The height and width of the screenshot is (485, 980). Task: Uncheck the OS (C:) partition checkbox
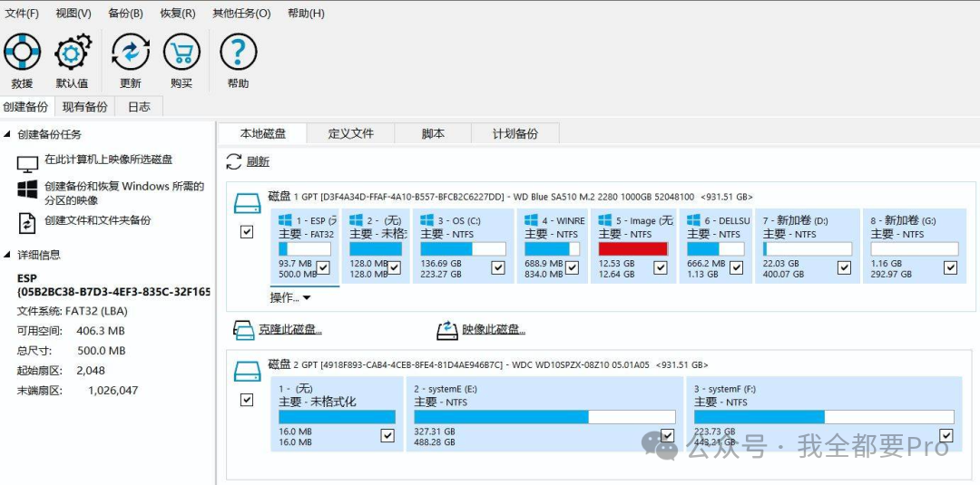click(x=497, y=267)
